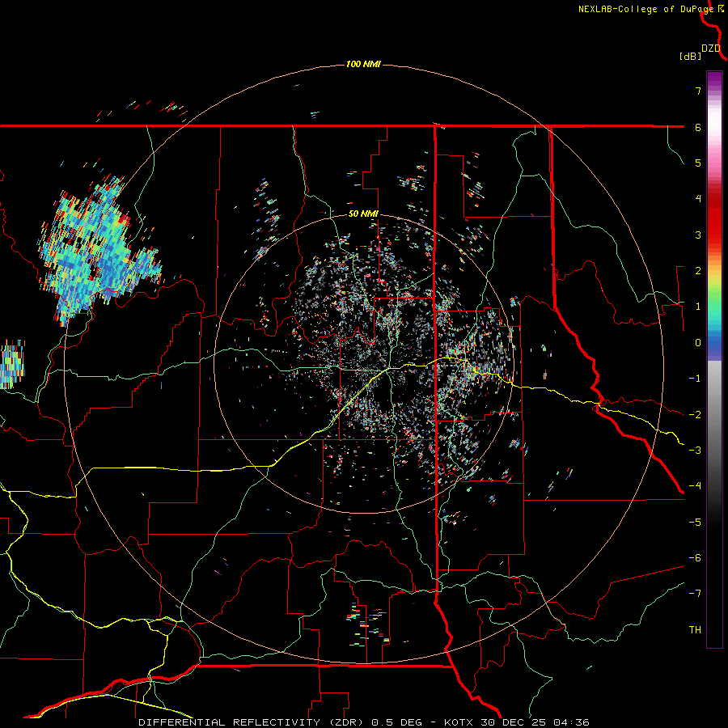Click the TH threshold label on colorbar
This screenshot has height=728, width=728.
(x=695, y=630)
